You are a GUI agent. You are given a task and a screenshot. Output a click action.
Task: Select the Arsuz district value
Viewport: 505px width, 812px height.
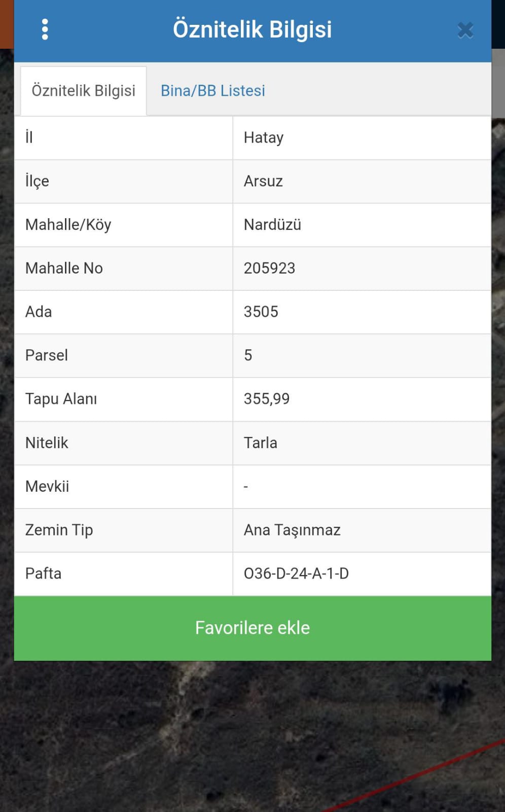point(263,181)
